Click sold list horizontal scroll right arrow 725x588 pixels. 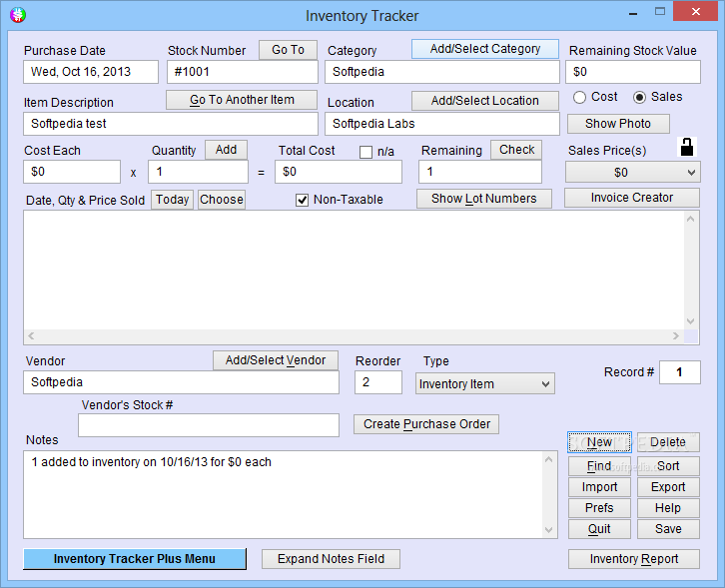click(x=676, y=336)
